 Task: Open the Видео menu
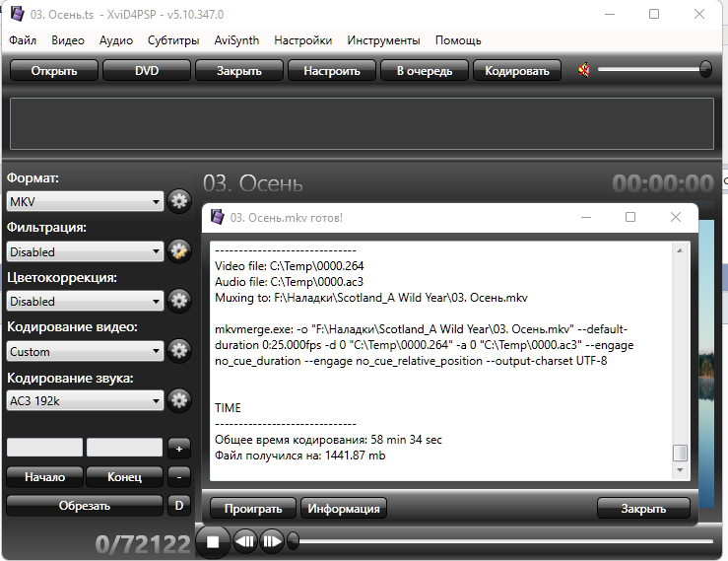68,40
